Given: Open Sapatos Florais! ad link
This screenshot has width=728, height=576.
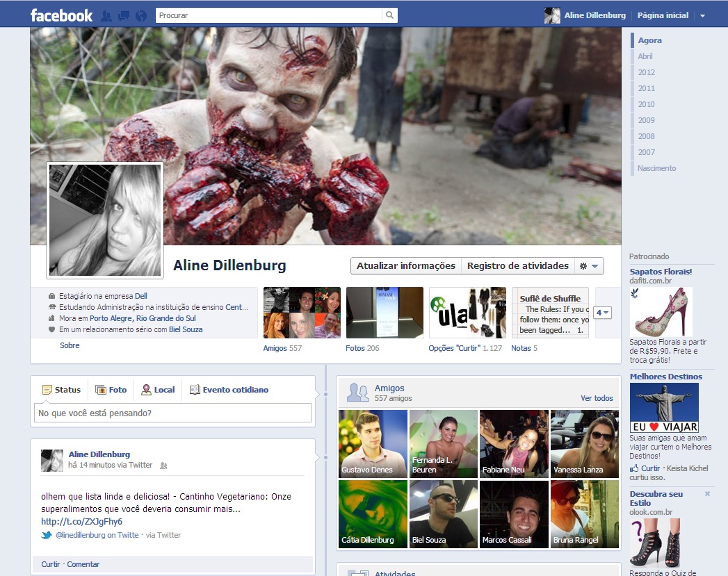Looking at the screenshot, I should 661,272.
